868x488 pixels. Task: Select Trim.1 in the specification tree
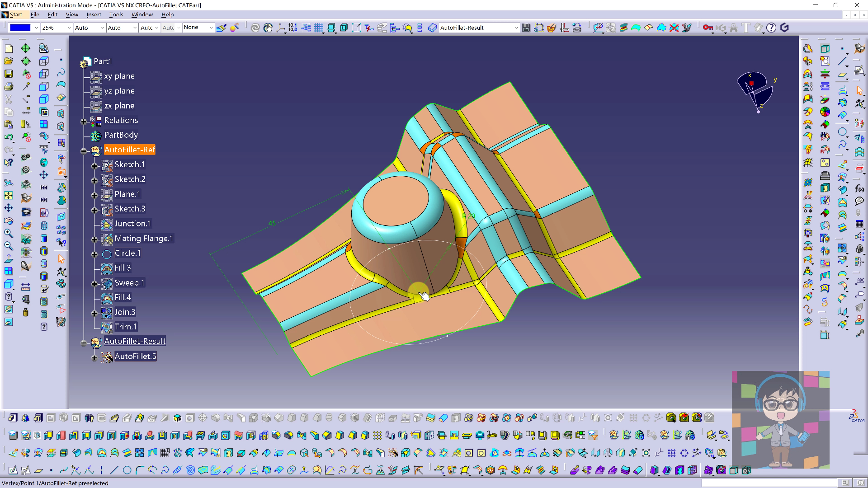click(125, 327)
